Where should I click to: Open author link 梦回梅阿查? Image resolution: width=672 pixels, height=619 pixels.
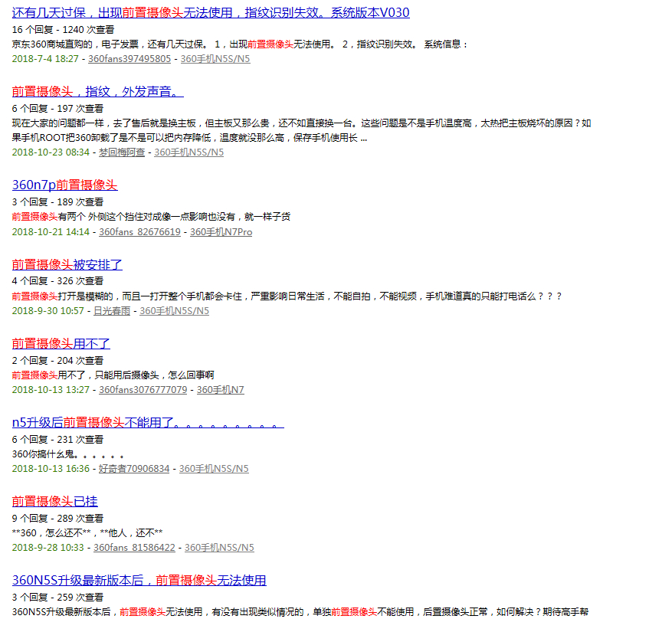pos(122,152)
